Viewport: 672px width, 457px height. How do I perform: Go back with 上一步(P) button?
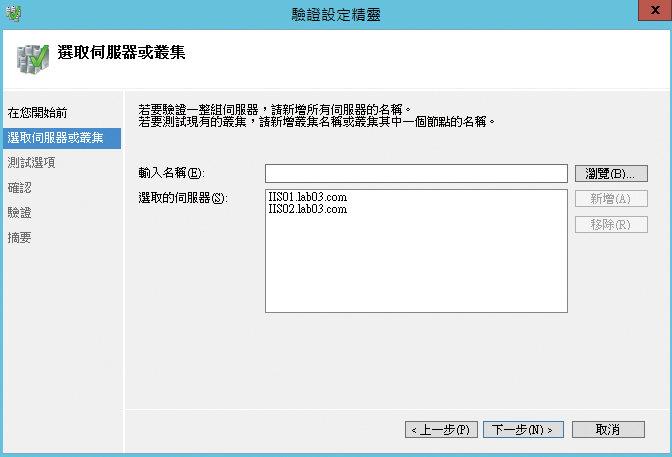tap(441, 430)
